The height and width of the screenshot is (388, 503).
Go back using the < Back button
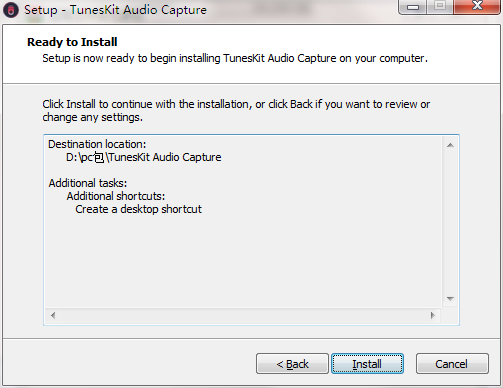tap(292, 364)
